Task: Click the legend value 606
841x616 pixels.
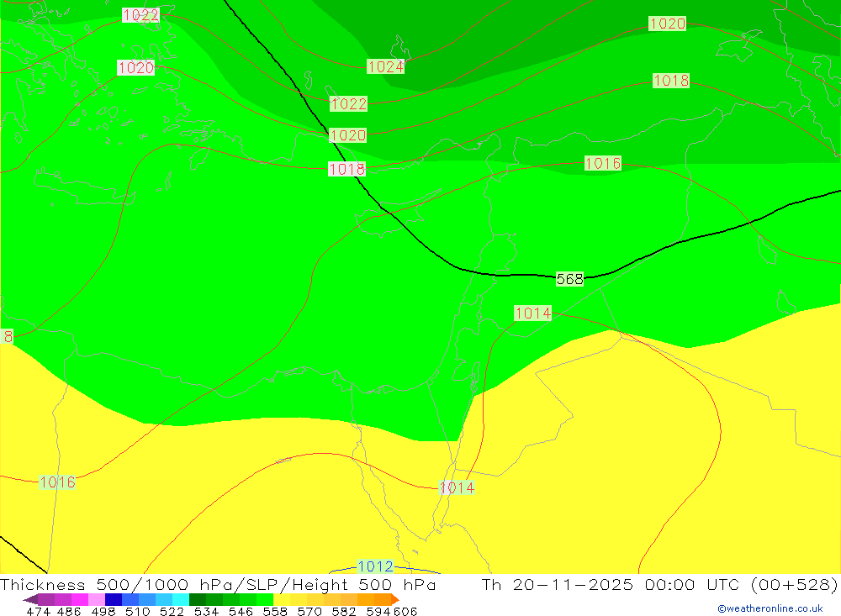Action: coord(405,611)
